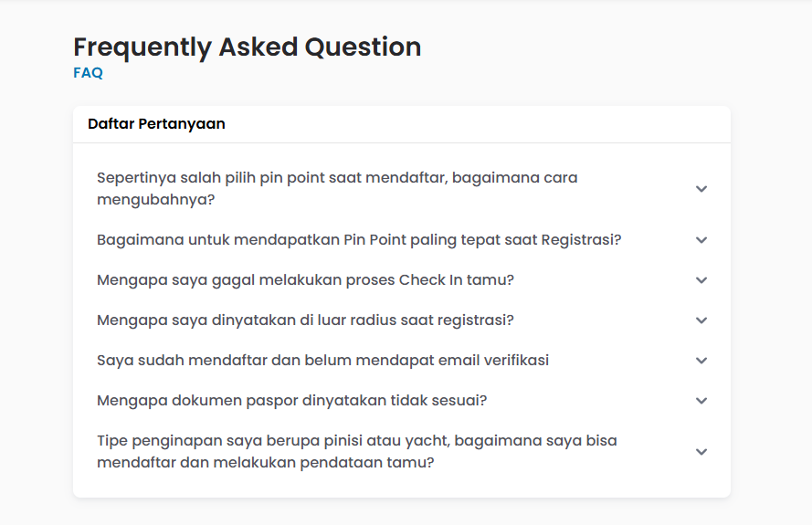This screenshot has width=812, height=525.
Task: Click 'Mengapa saya dinyatakan di luar radius' text
Action: coord(305,320)
